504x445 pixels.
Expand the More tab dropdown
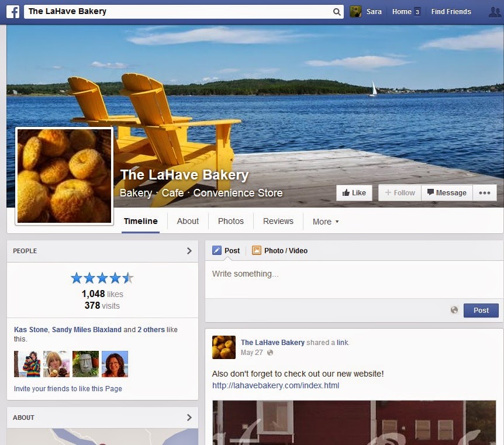pyautogui.click(x=326, y=222)
